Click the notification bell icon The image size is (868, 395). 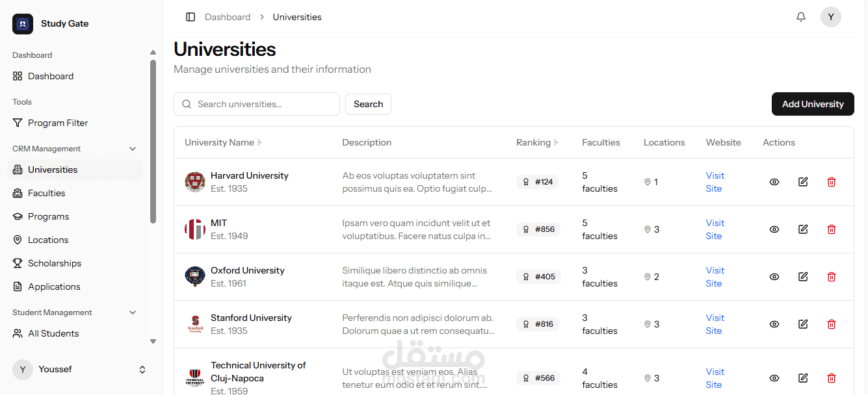801,17
